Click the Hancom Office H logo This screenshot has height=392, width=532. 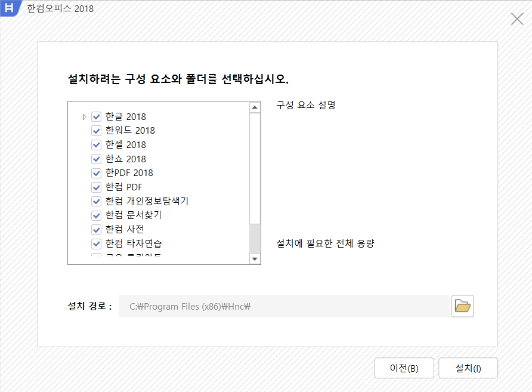coord(10,8)
